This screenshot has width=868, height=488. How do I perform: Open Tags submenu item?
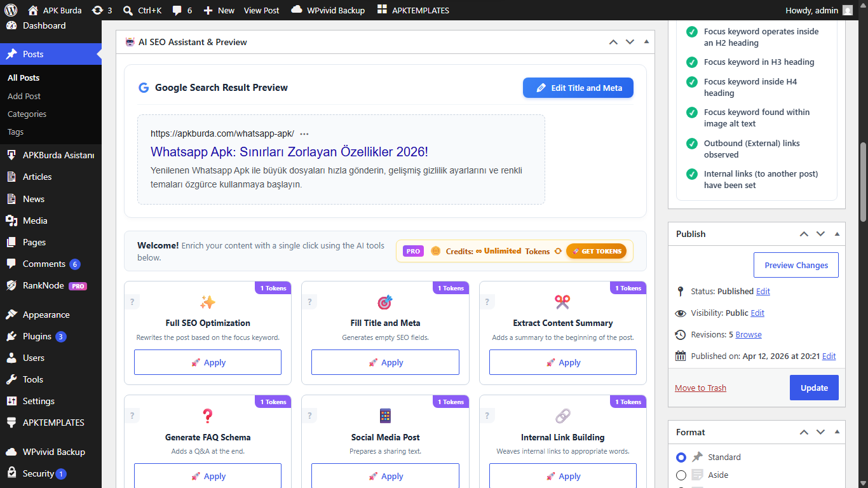[x=15, y=132]
